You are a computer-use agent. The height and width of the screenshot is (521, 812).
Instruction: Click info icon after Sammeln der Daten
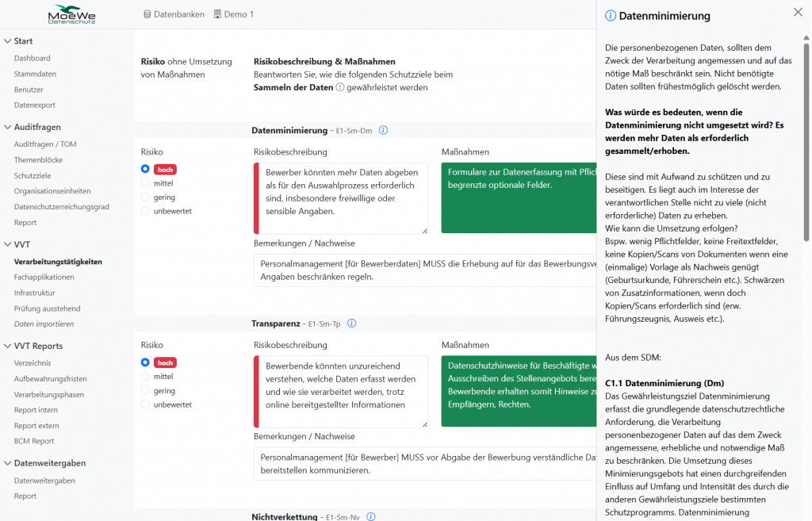tap(340, 87)
